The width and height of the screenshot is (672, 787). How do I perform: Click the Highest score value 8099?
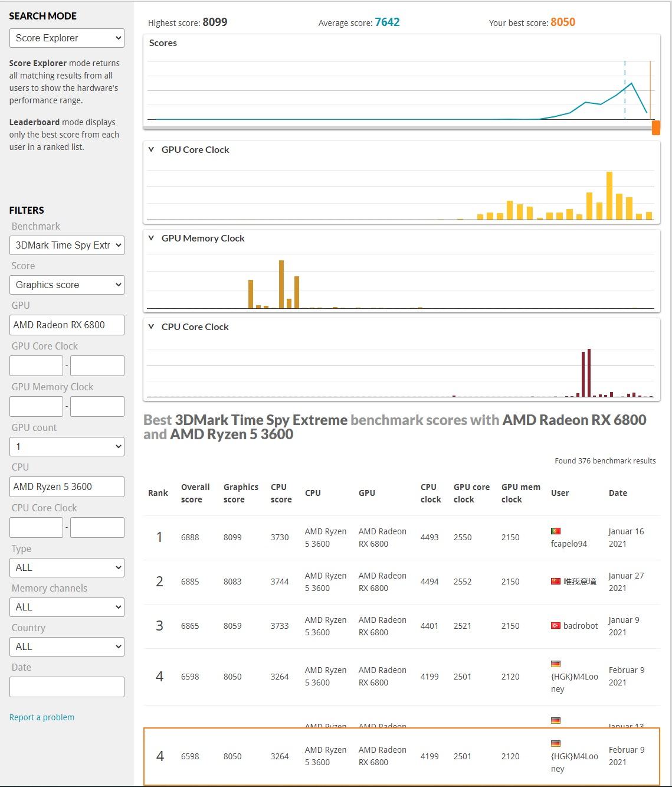pyautogui.click(x=215, y=22)
